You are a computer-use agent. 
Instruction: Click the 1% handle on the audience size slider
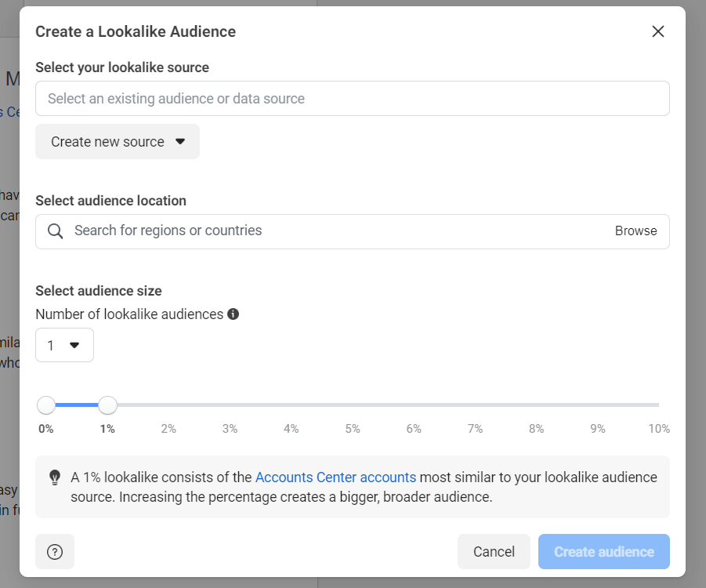[x=107, y=405]
